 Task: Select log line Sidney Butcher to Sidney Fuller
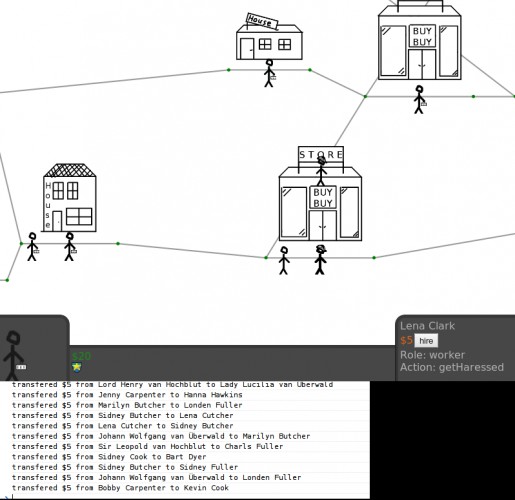coord(125,467)
